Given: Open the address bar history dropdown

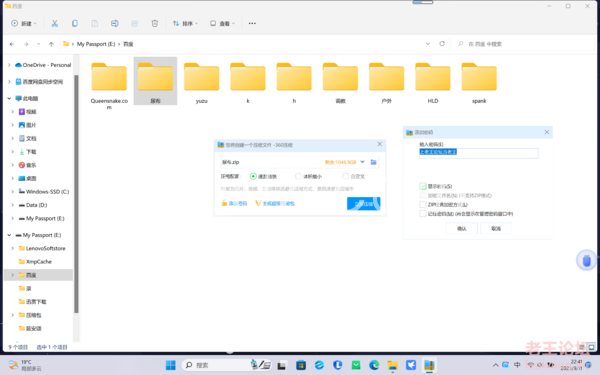Looking at the screenshot, I should coord(428,44).
